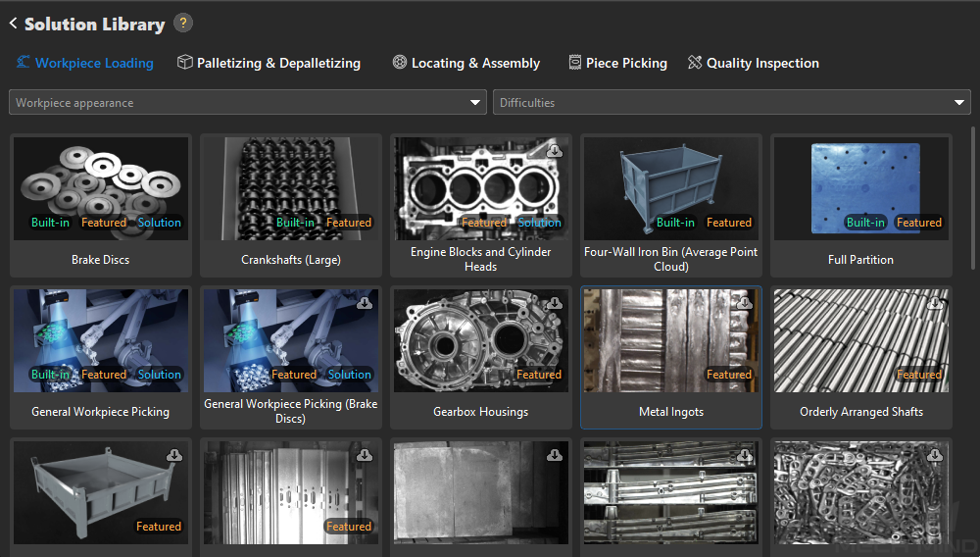The width and height of the screenshot is (980, 557).
Task: Select the Crankshafts (Large) thumbnail
Action: [x=291, y=189]
